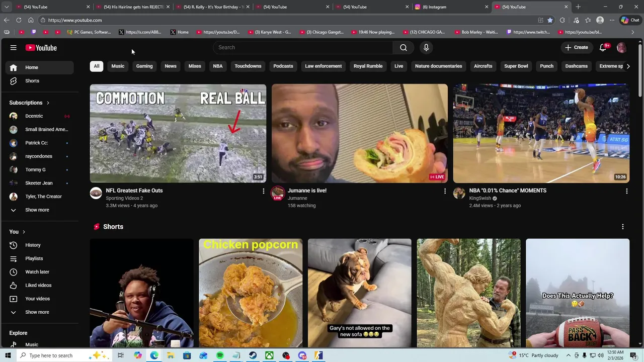Open Decentric channel subscription

point(39,116)
